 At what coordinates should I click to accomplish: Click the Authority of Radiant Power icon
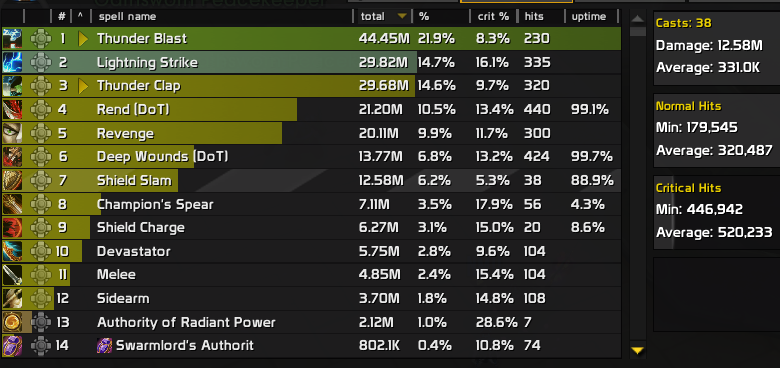pyautogui.click(x=12, y=322)
